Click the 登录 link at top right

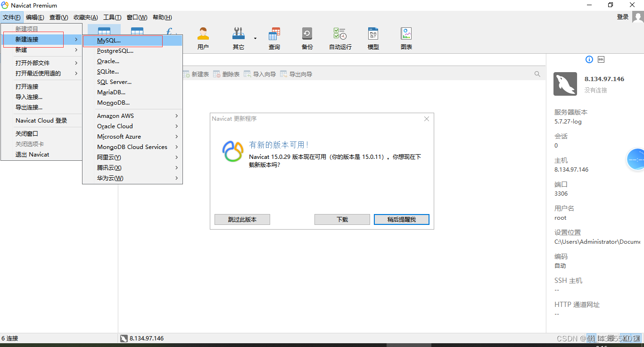click(x=623, y=17)
